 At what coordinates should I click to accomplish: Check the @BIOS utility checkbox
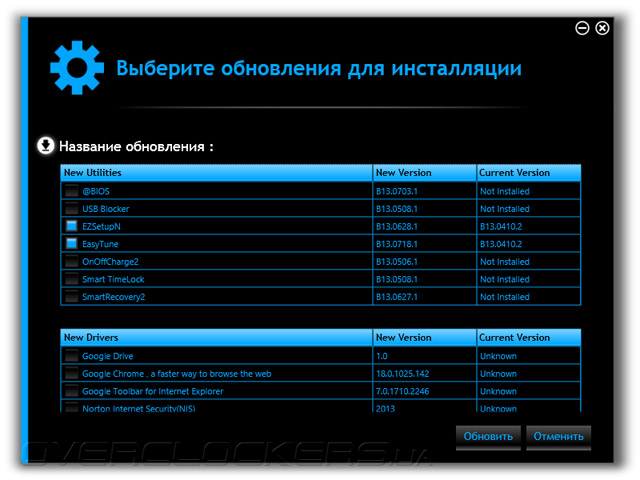[x=71, y=191]
